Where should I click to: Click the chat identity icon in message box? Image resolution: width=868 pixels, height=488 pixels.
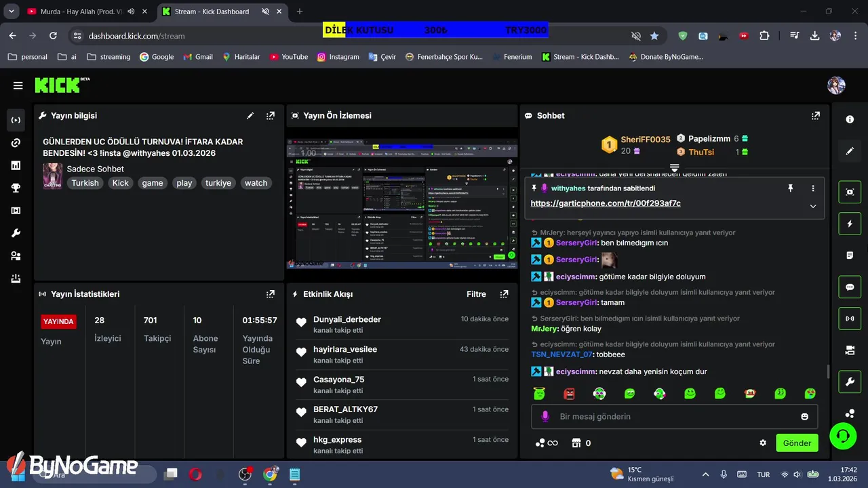545,417
